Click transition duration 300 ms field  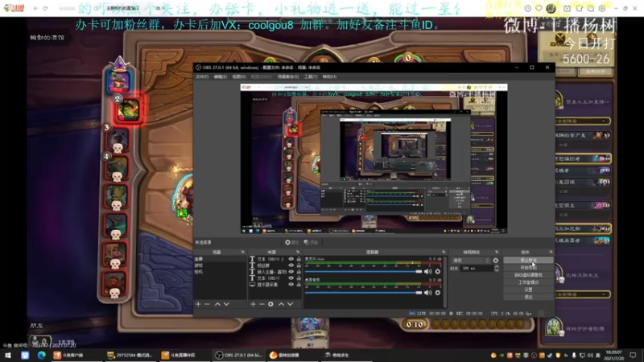click(x=477, y=269)
